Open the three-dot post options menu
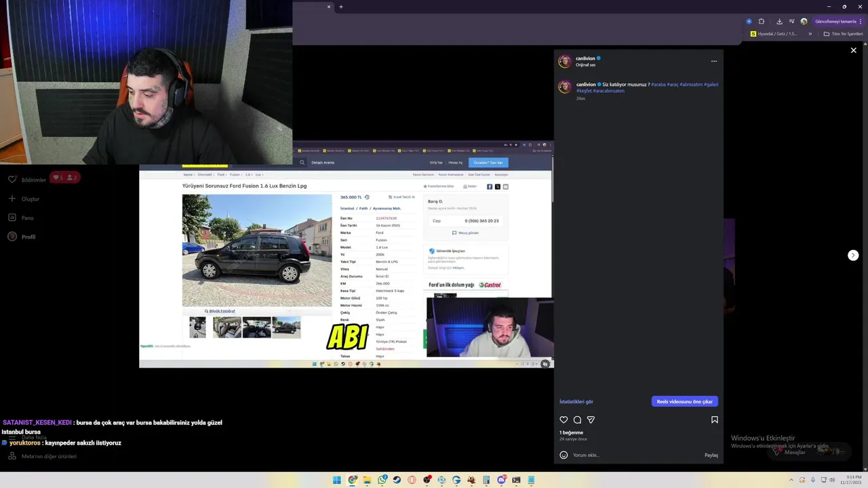Image resolution: width=868 pixels, height=488 pixels. pyautogui.click(x=713, y=61)
